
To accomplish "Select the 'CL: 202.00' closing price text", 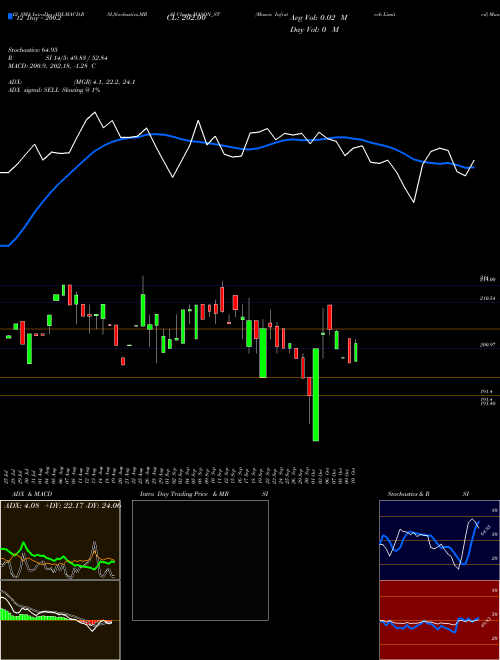I will [186, 18].
